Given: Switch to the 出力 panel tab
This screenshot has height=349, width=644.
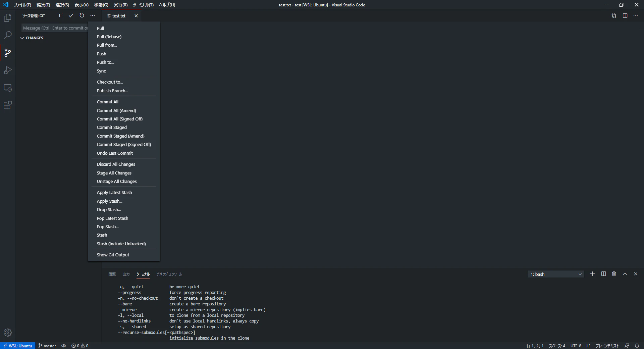Looking at the screenshot, I should 126,274.
